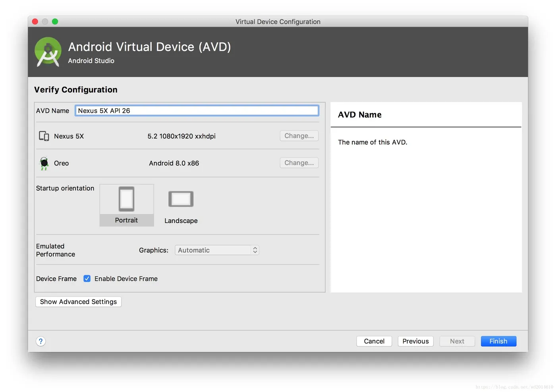Click Change for Nexus 5X hardware

point(299,136)
